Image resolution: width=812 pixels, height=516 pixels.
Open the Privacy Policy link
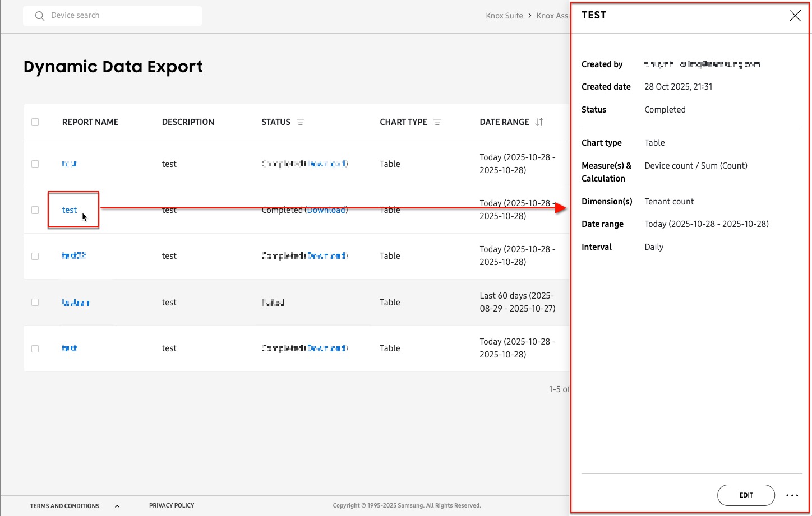(x=172, y=505)
